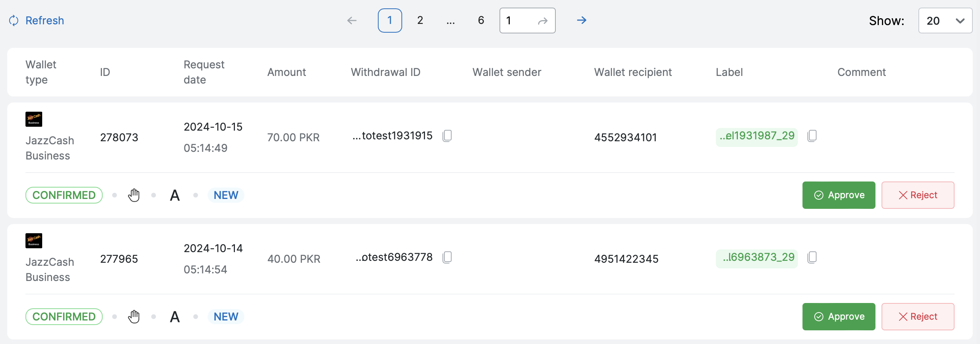This screenshot has height=344, width=980.
Task: Go to next page with right arrow
Action: pos(581,21)
